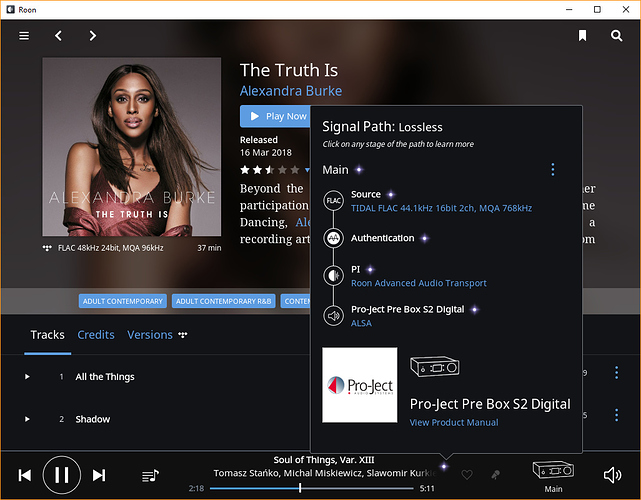Click Pro-Ject Pre Box S2 Digital stage label
Viewport: 641px width, 500px height.
click(408, 309)
